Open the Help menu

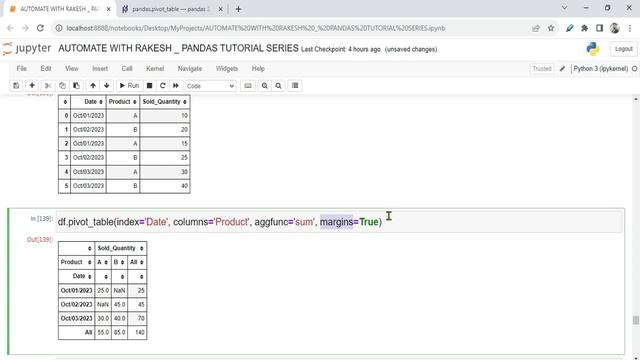(258, 69)
